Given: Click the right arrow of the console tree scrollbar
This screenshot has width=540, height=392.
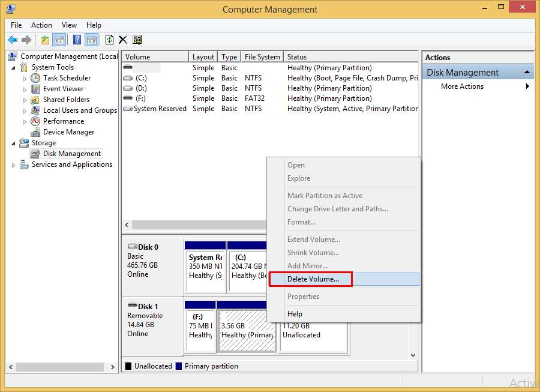Looking at the screenshot, I should coord(112,367).
